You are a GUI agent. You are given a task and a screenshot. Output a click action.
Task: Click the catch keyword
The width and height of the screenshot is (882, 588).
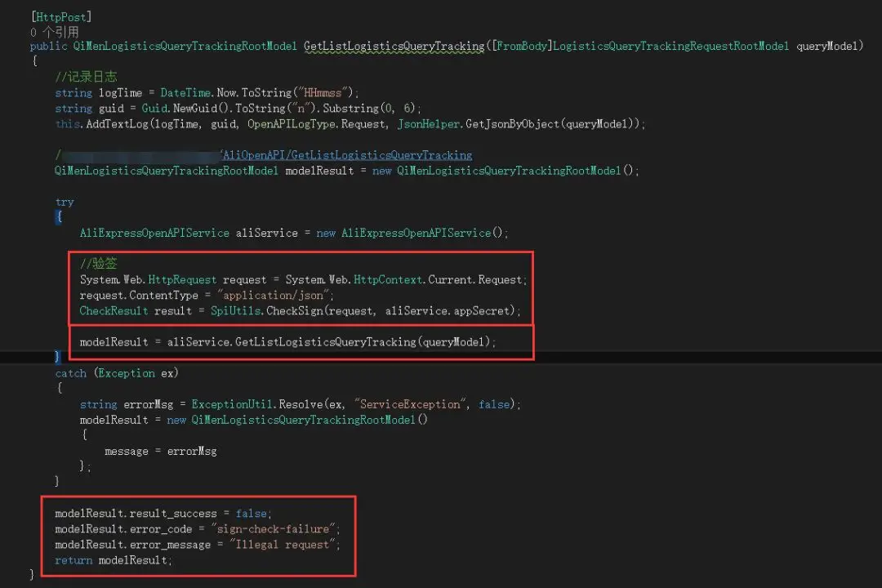tap(71, 373)
